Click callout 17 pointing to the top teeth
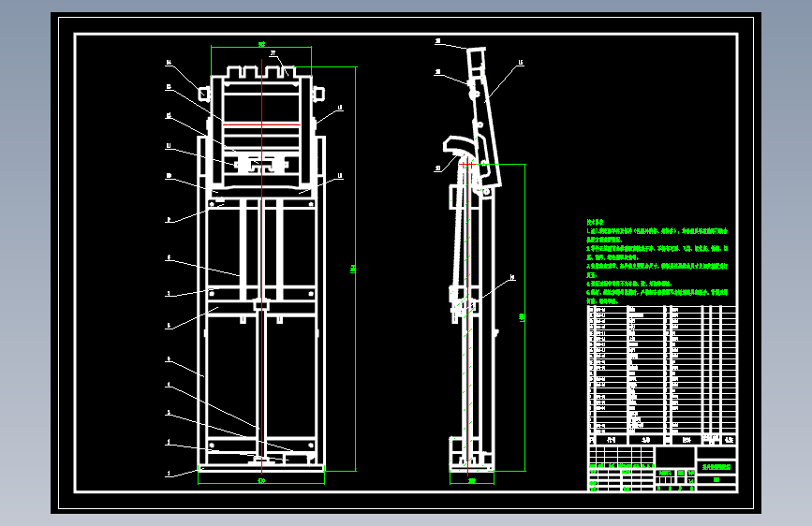 [273, 52]
